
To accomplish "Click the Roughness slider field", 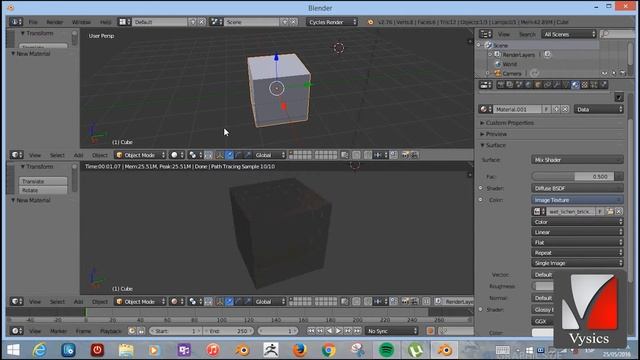I will (x=543, y=287).
